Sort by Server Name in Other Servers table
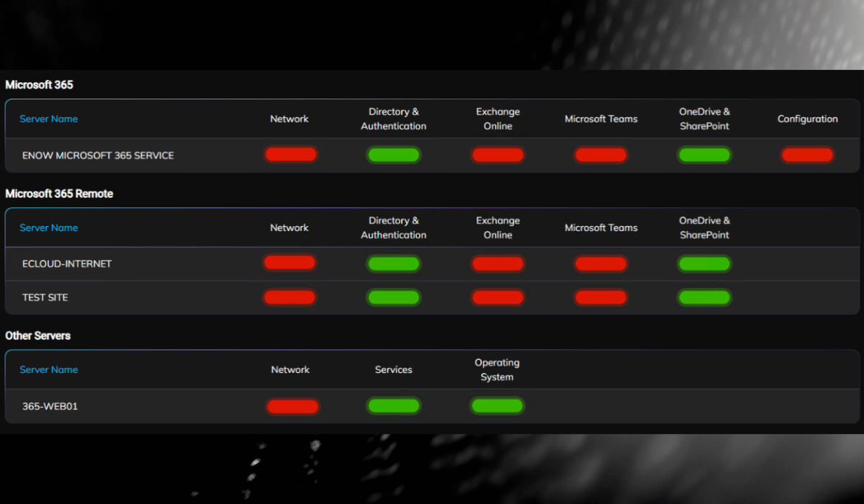 click(x=49, y=369)
